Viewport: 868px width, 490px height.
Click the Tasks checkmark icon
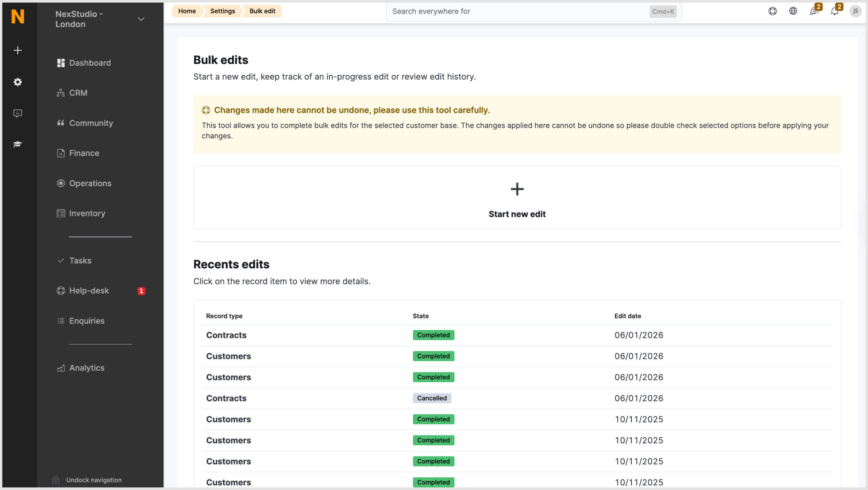[61, 261]
